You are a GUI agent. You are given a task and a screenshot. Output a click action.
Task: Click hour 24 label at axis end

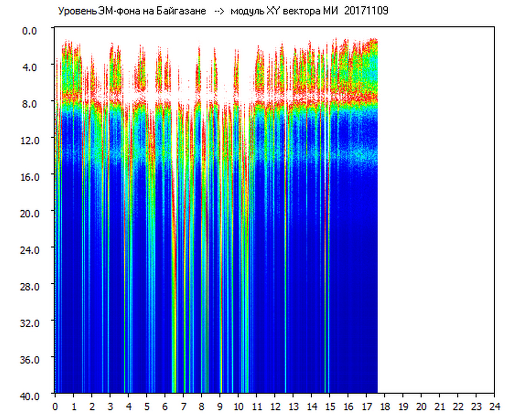494,406
